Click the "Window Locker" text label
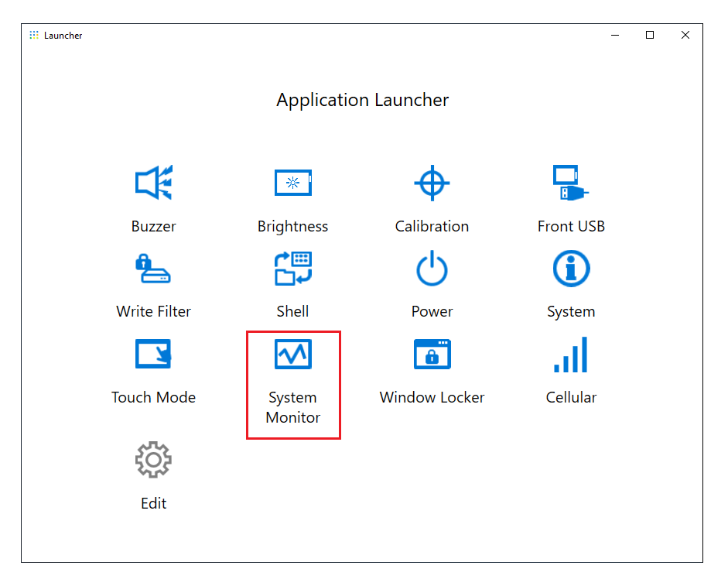728x586 pixels. (432, 397)
